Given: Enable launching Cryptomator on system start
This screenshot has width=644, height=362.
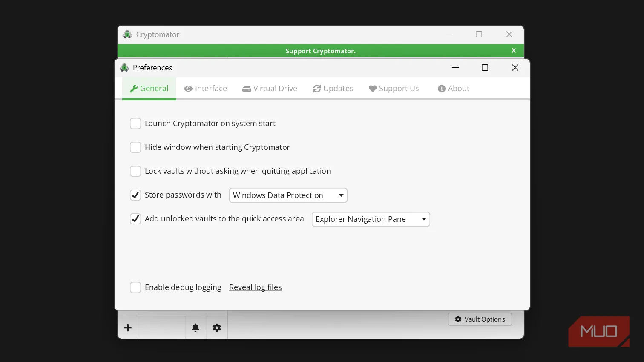Looking at the screenshot, I should tap(135, 124).
